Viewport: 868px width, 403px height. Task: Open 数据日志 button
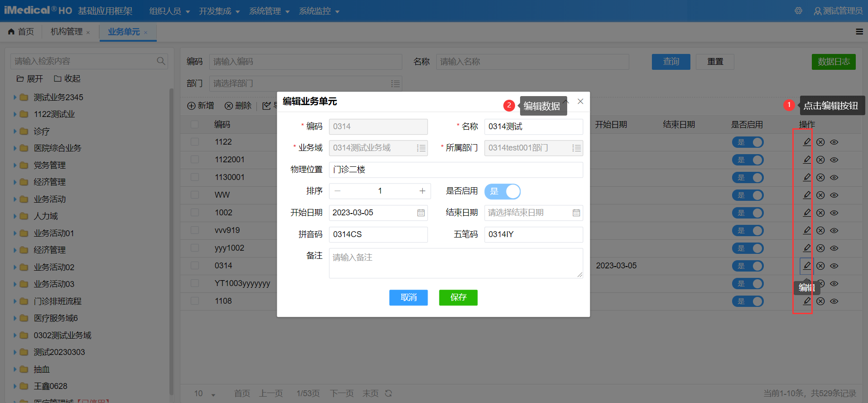(834, 62)
